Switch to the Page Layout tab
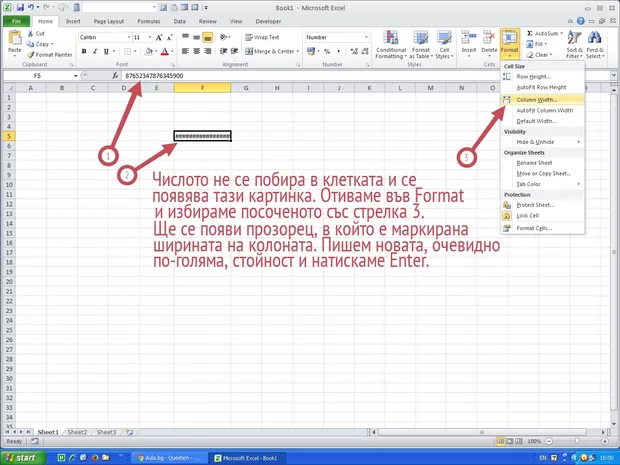The height and width of the screenshot is (465, 620). 109,21
